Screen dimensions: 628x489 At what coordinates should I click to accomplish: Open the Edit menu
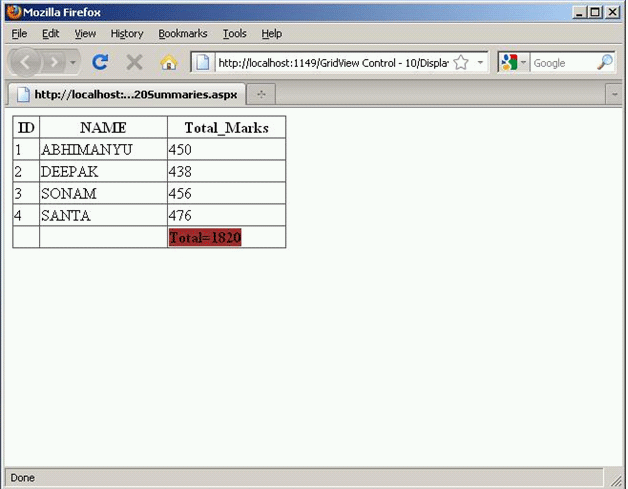coord(50,34)
